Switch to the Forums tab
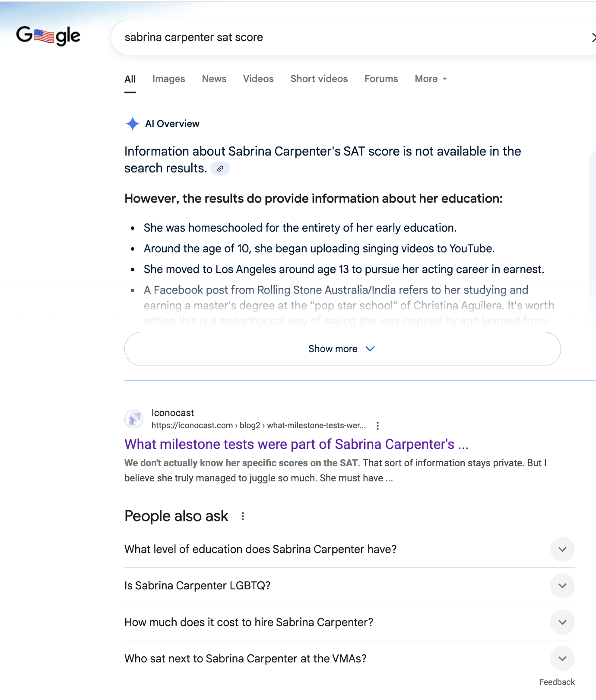Screen dimensions: 596x700 [x=381, y=79]
